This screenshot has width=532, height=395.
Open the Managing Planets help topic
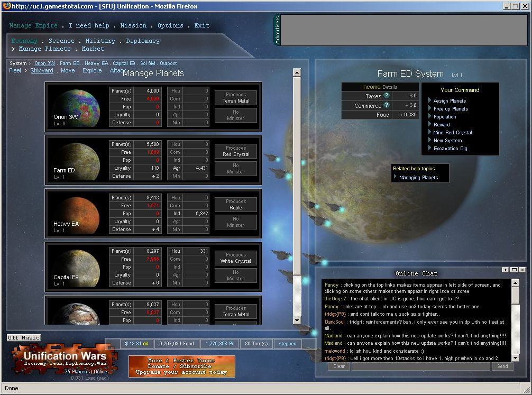tap(418, 178)
